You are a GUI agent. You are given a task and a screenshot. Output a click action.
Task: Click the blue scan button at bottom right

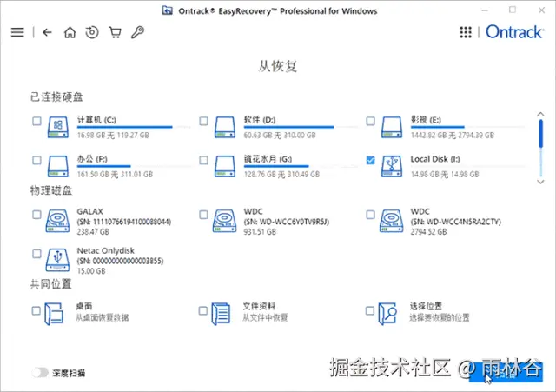pyautogui.click(x=506, y=373)
